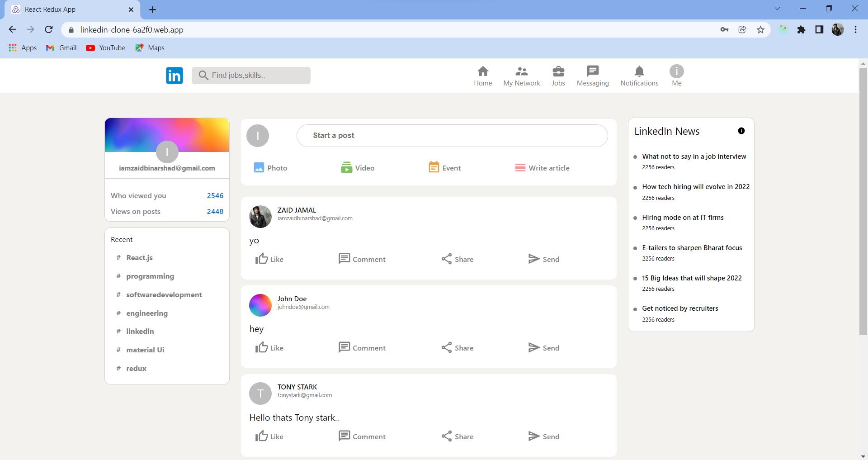Screen dimensions: 868x460
Task: Open Messaging from the header
Action: [593, 76]
